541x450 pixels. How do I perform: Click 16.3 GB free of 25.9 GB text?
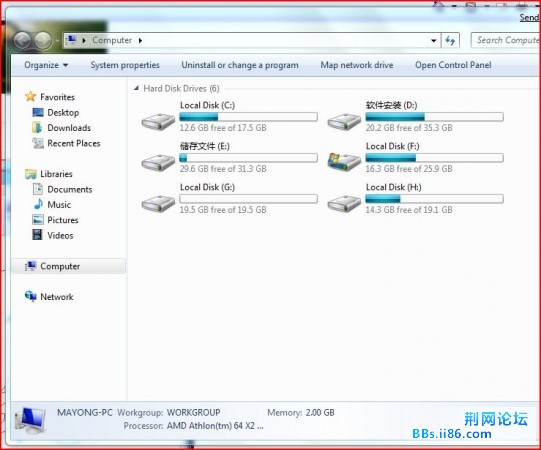409,169
